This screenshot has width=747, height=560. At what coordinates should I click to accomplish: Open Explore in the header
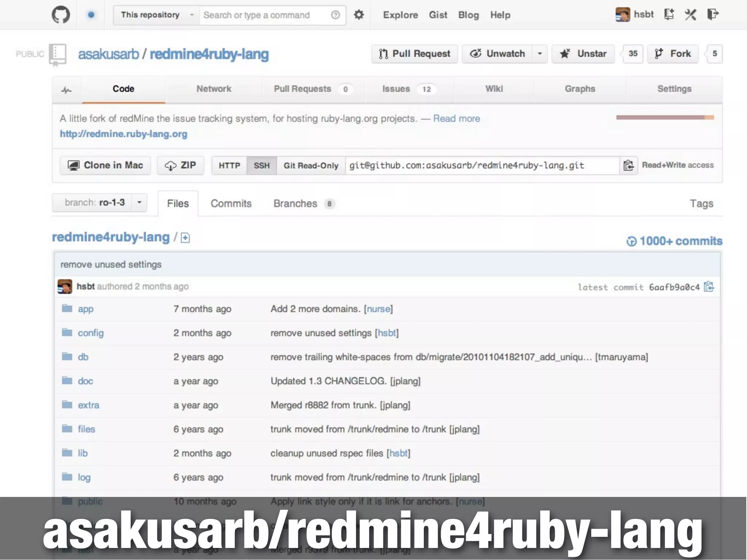tap(400, 15)
